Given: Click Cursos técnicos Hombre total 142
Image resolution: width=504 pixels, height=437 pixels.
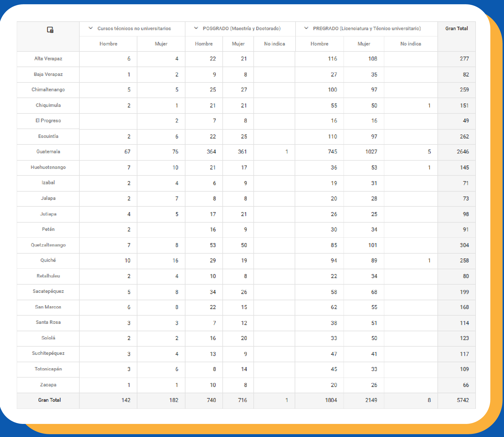Looking at the screenshot, I should click(x=126, y=400).
